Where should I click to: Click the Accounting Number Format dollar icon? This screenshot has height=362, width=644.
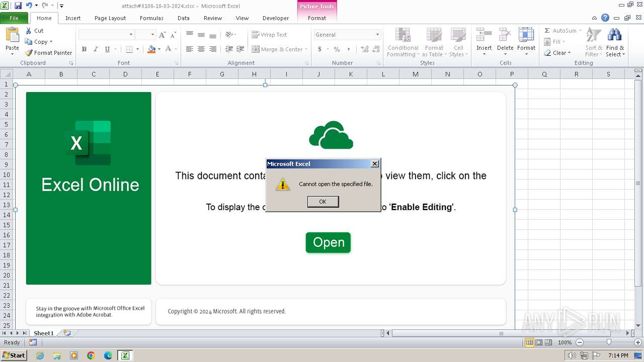click(x=319, y=49)
